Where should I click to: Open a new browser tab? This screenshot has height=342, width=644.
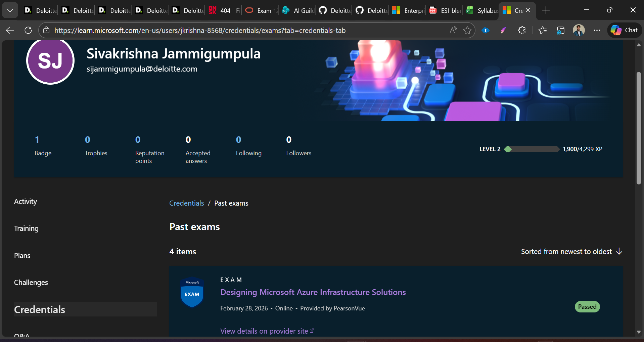[546, 10]
